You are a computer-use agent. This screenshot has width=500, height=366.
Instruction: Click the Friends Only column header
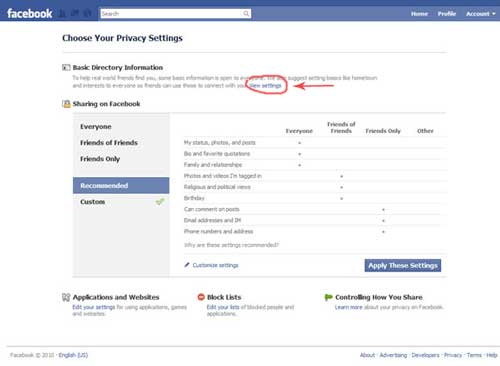coord(383,131)
